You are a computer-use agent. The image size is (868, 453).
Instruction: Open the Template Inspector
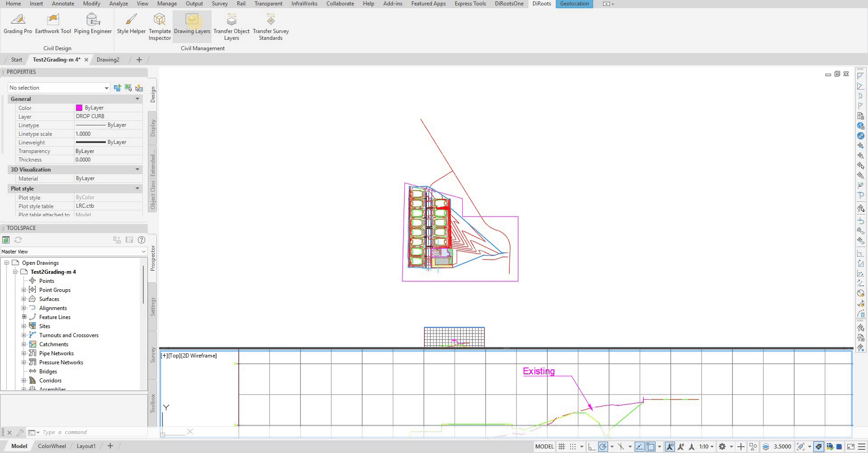(x=160, y=26)
